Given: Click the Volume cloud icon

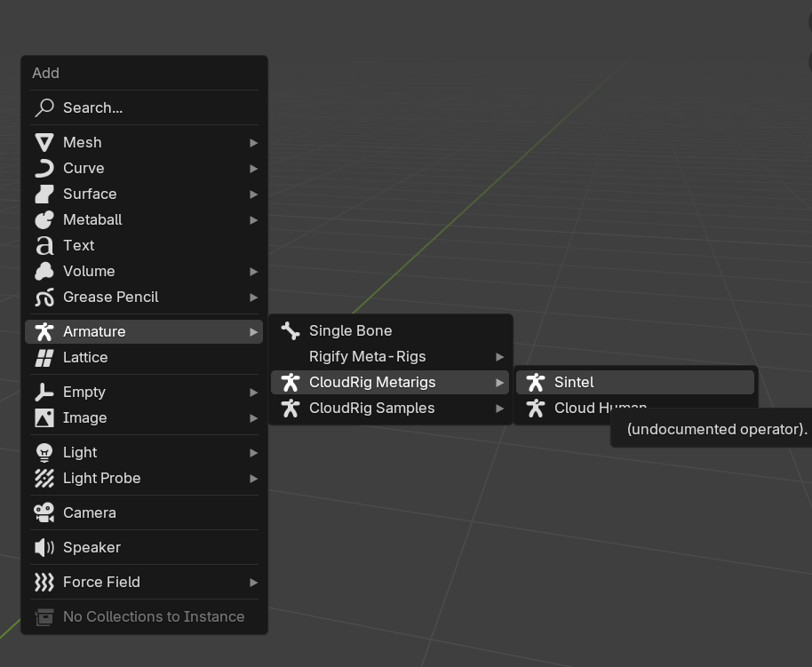Looking at the screenshot, I should tap(44, 272).
